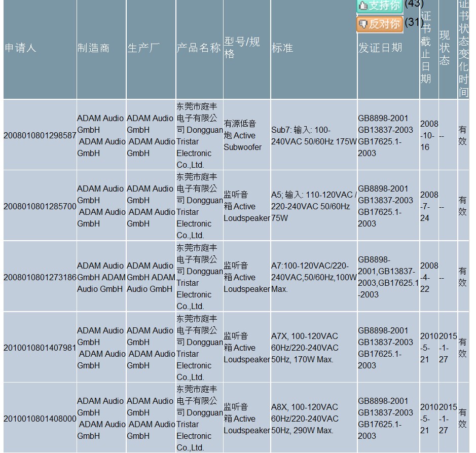Screen dimensions: 476x453
Task: Click the oppose count (31)
Action: [414, 22]
